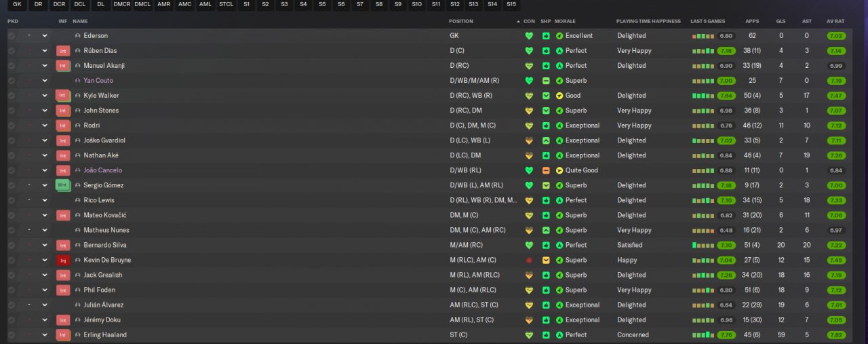Viewport: 868px width, 344px height.
Task: Click Haaland's 7.82 average rating pill
Action: 836,335
